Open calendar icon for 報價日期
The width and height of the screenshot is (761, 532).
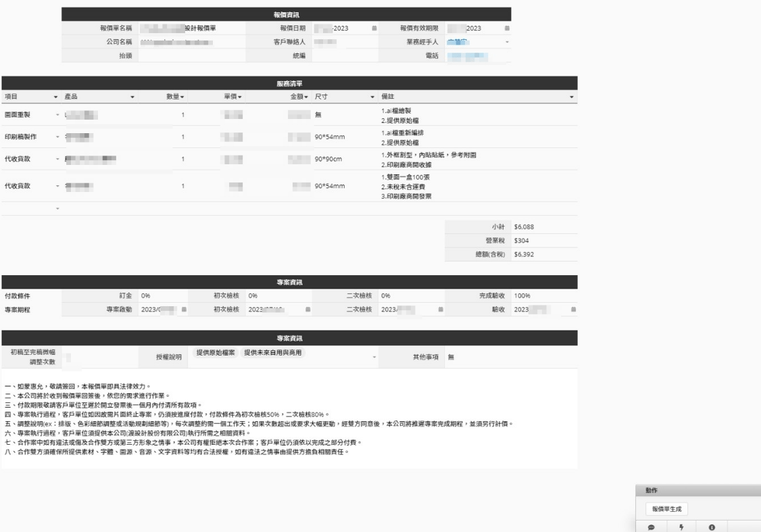coord(374,28)
